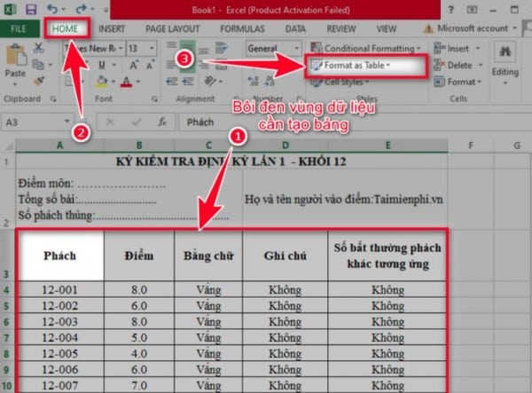Toggle Top Align in the Alignment group
532x393 pixels.
click(x=172, y=44)
